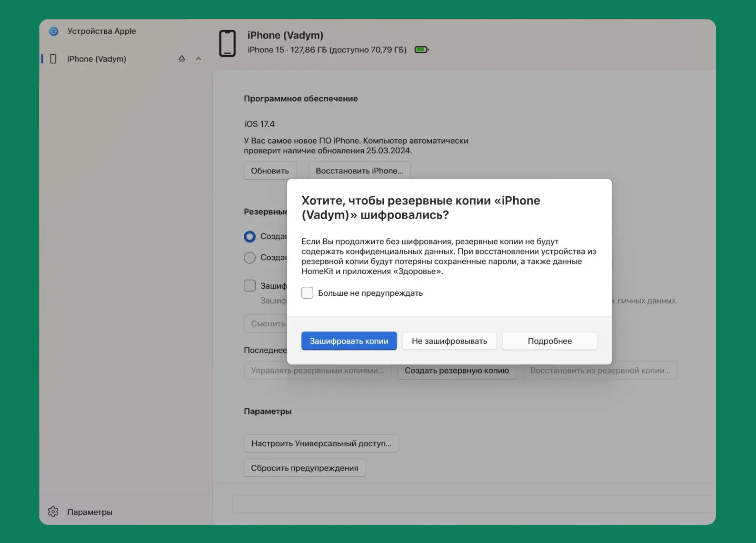
Task: Click the Восстановить iPhone... button
Action: 359,171
